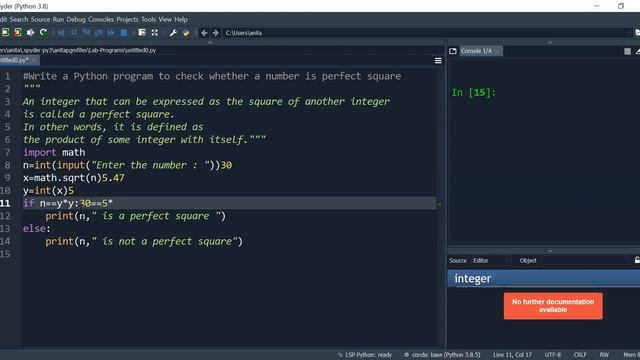Viewport: 640px width, 360px height.
Task: Click the console clear eraser icon
Action: pyautogui.click(x=638, y=51)
